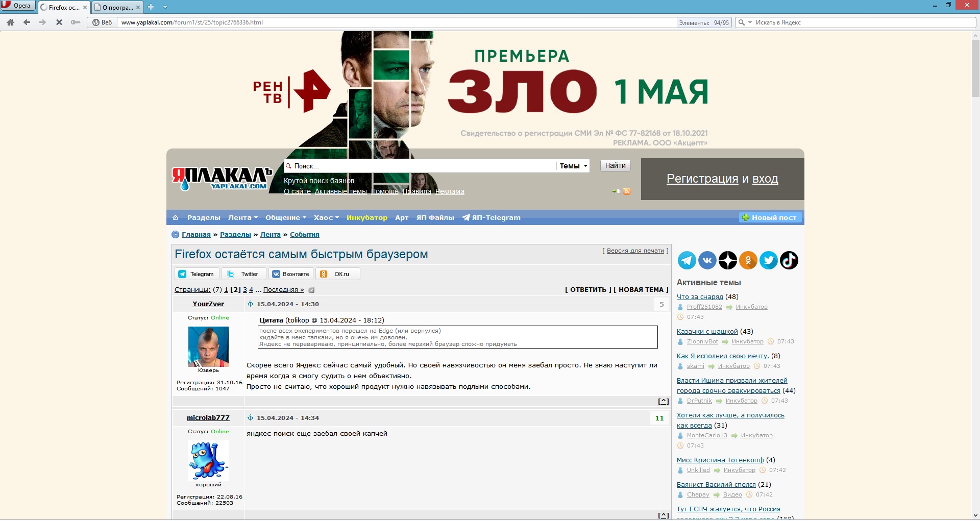Open the Инкубатор menu item
980x521 pixels.
(x=367, y=217)
